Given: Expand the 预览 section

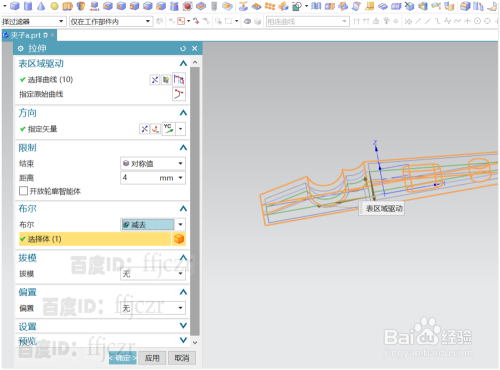Looking at the screenshot, I should (183, 340).
